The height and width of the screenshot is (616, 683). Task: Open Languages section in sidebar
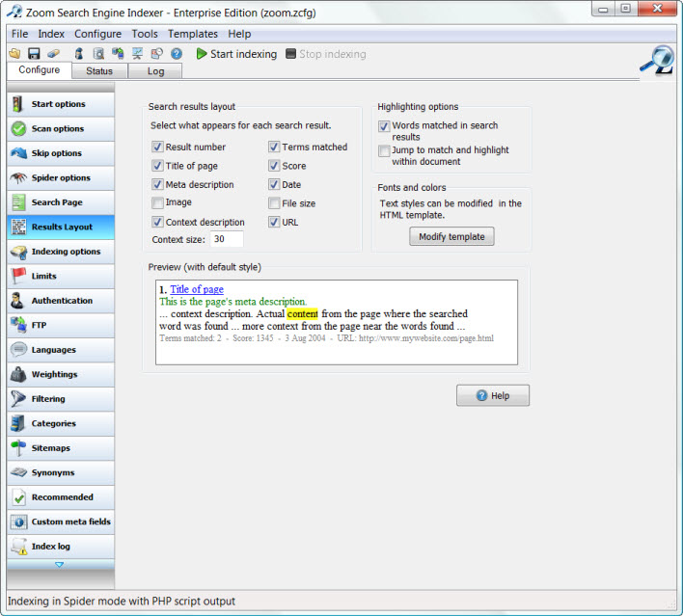pos(61,350)
